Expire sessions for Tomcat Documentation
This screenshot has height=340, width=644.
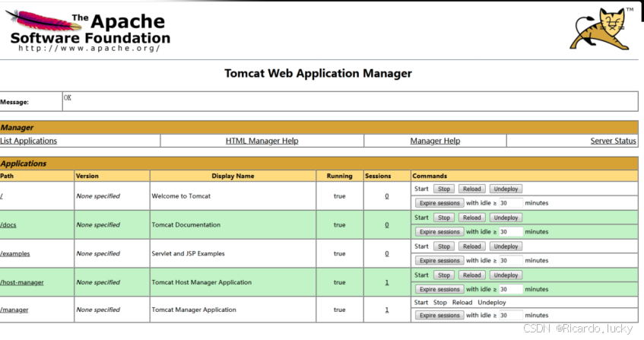(439, 231)
